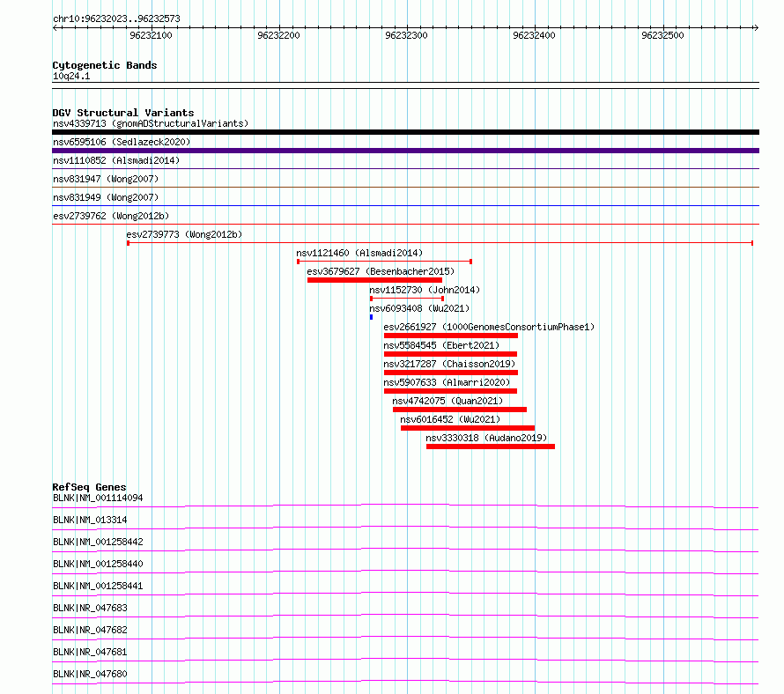Click the purple nsv6595106 variant bar
This screenshot has height=694, width=784.
click(x=405, y=151)
